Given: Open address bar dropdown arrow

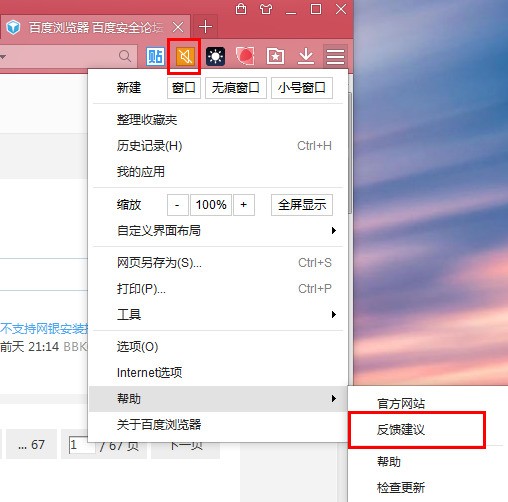Looking at the screenshot, I should [x=3, y=57].
